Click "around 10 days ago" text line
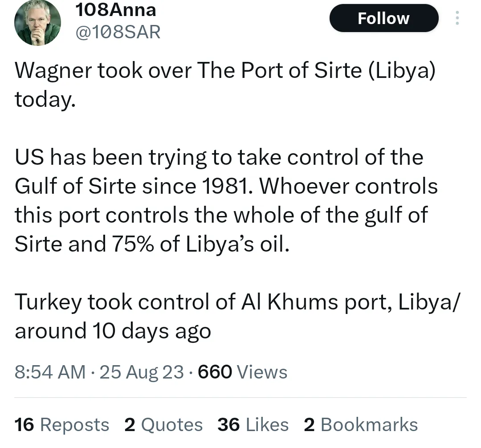The image size is (481, 448). (113, 331)
